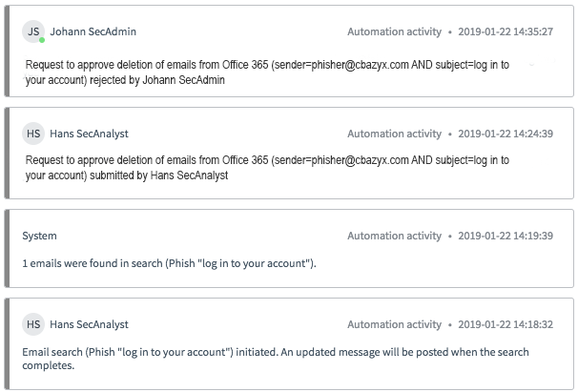The height and width of the screenshot is (392, 578).
Task: Open Johann SecAdmin's name link
Action: pyautogui.click(x=93, y=31)
